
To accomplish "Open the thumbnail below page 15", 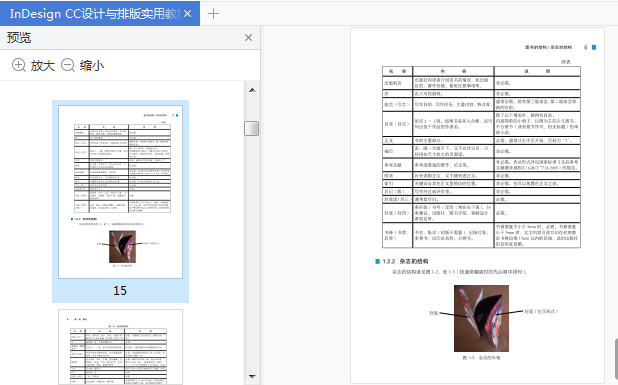I will point(121,347).
